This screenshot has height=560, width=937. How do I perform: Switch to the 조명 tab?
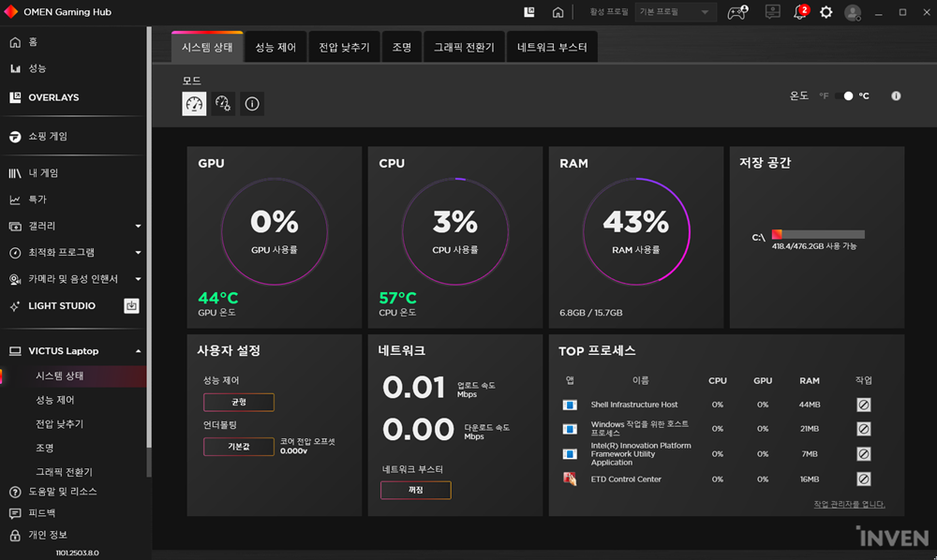point(402,47)
